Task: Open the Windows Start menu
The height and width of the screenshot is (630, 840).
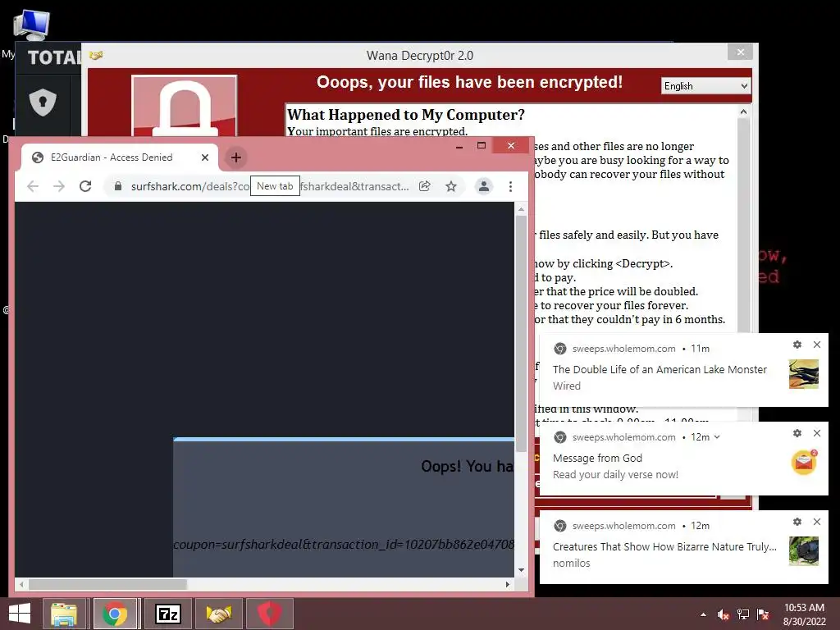Action: 20,614
